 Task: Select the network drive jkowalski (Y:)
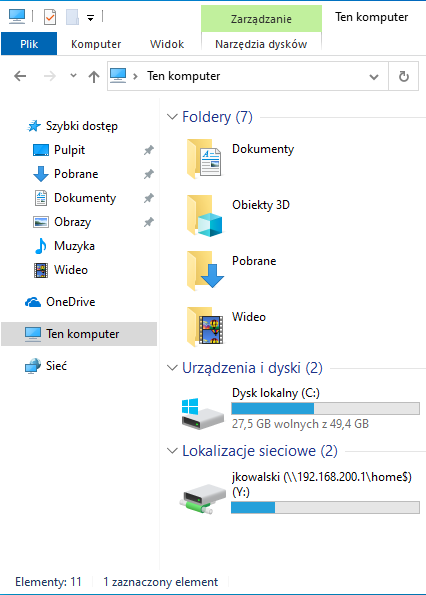pos(300,493)
